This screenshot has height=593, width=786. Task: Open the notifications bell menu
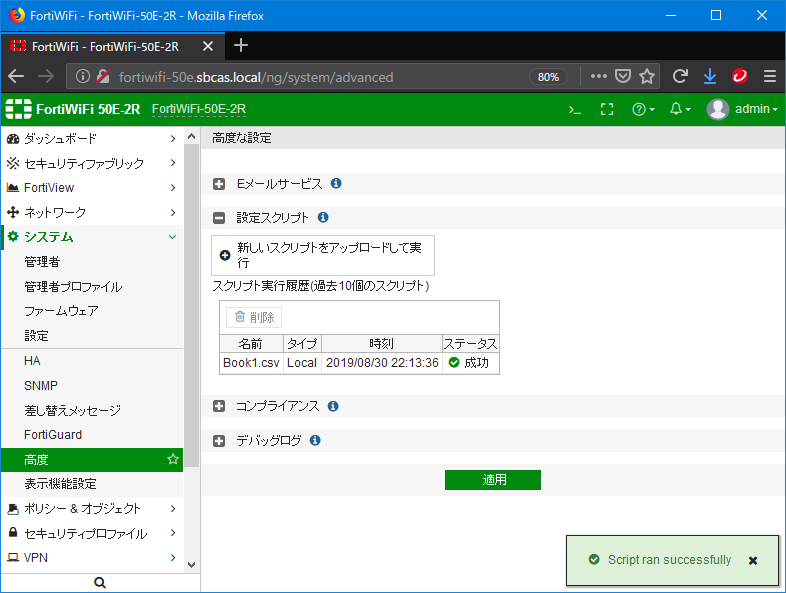click(680, 109)
